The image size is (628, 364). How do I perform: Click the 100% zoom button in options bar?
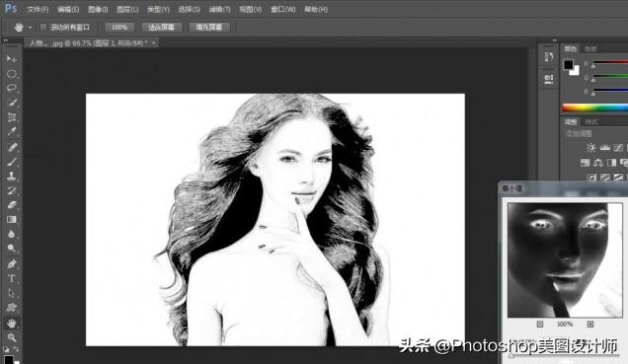(119, 28)
